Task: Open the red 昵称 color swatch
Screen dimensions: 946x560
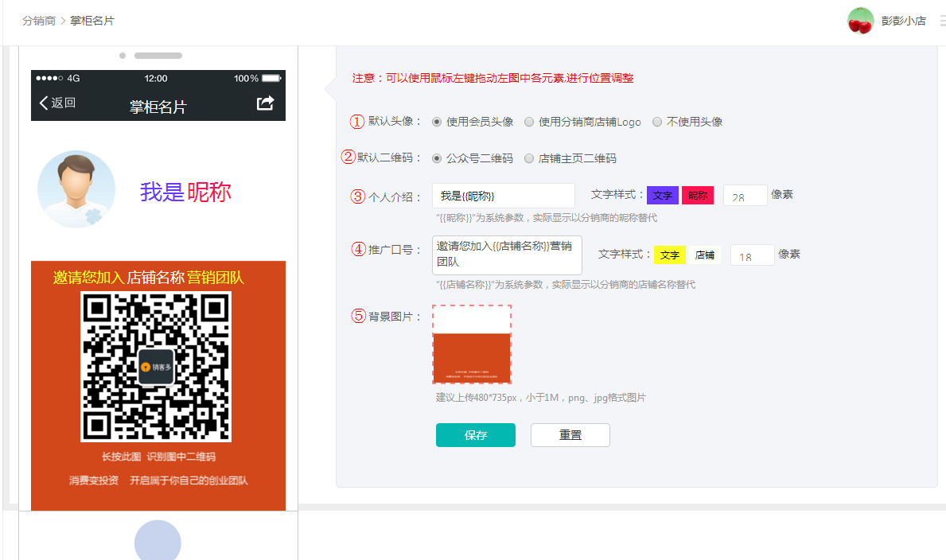Action: (x=698, y=196)
